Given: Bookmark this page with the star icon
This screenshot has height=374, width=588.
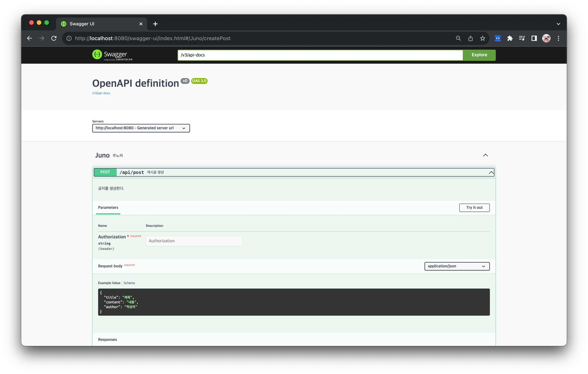Looking at the screenshot, I should (x=482, y=38).
